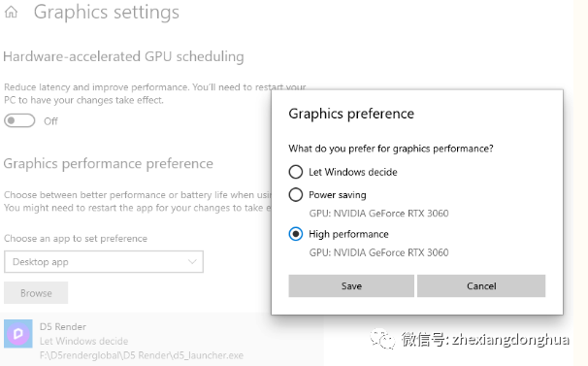Click the Hardware-accelerated GPU scheduling heading
The width and height of the screenshot is (588, 366).
(x=123, y=56)
